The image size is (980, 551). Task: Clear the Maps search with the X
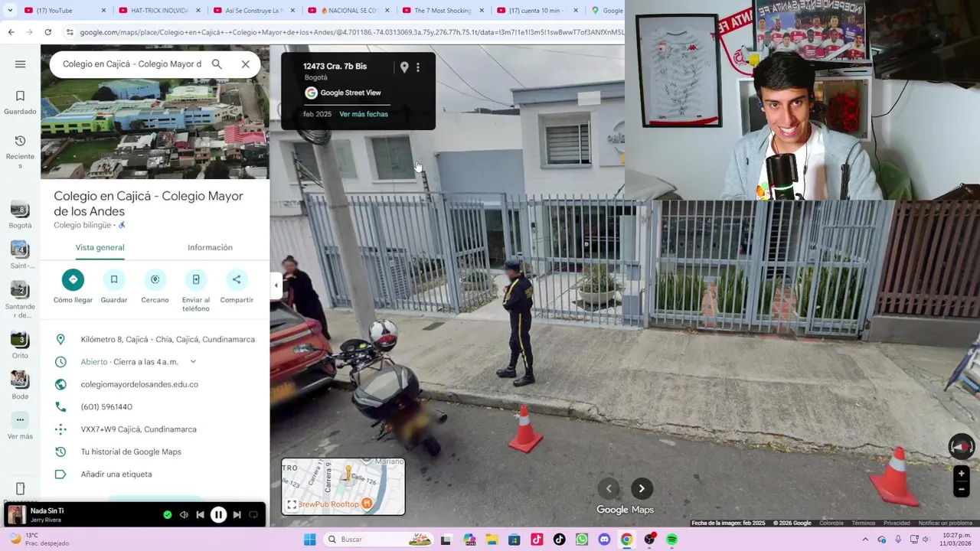(x=246, y=64)
